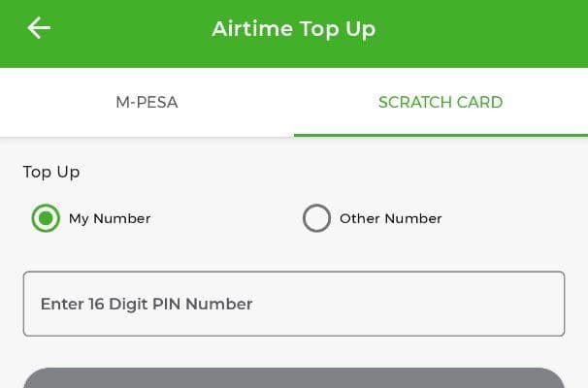588x388 pixels.
Task: Switch to the M-PESA tab
Action: [x=147, y=103]
